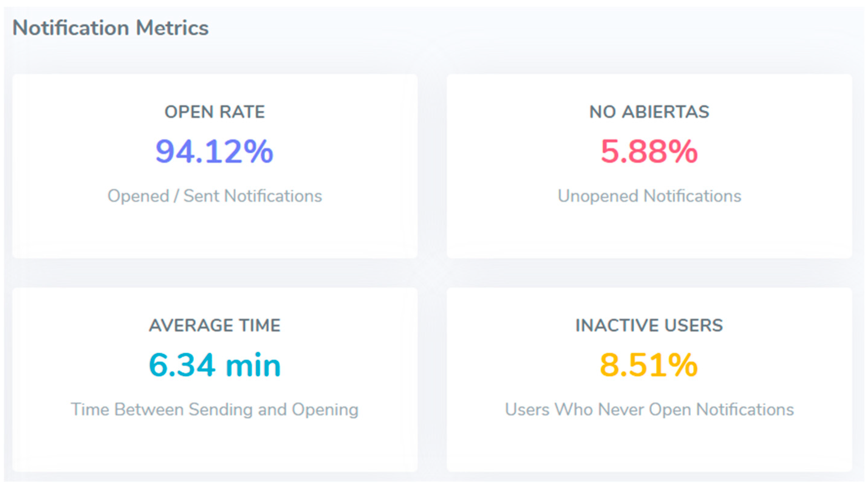Click the Unopened Notifications caption

pos(649,196)
